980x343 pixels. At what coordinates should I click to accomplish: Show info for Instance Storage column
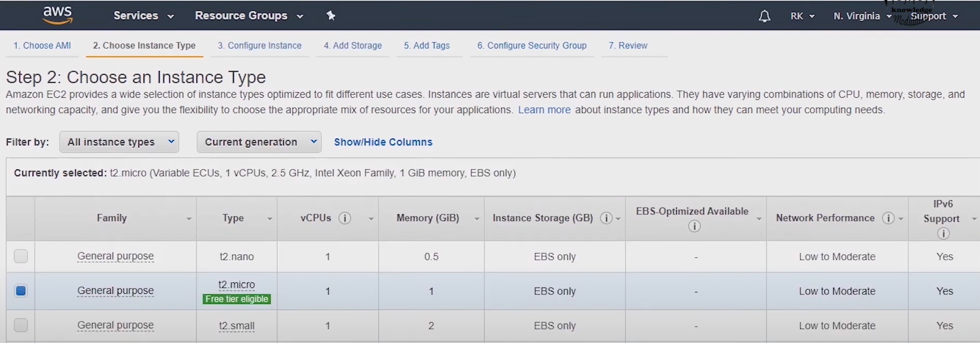(x=606, y=218)
